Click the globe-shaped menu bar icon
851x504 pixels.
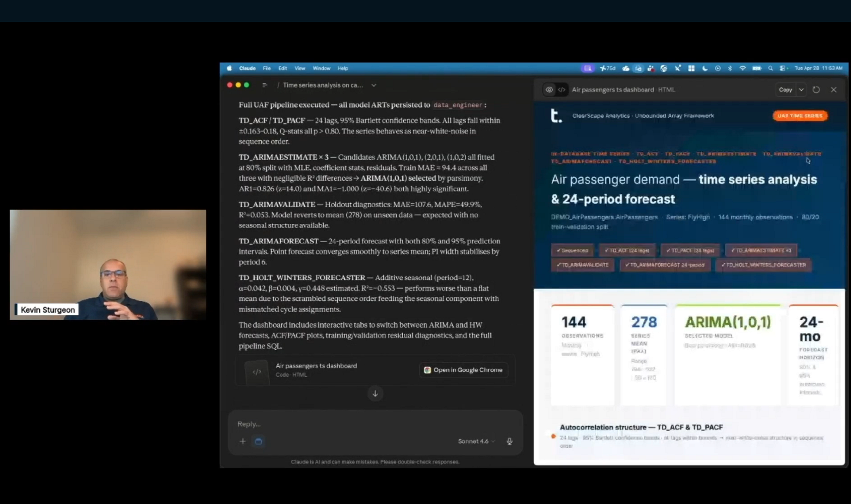[x=663, y=69]
